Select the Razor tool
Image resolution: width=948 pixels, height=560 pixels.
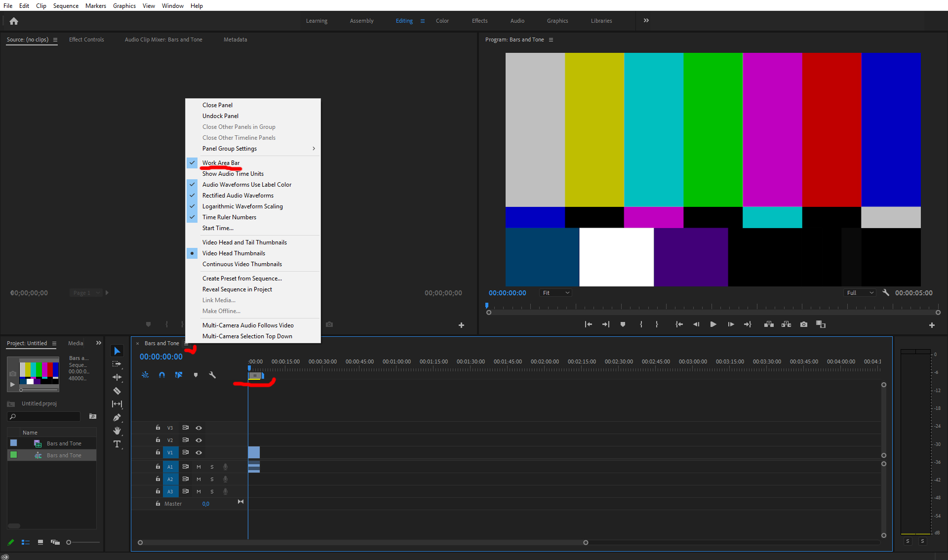coord(117,391)
